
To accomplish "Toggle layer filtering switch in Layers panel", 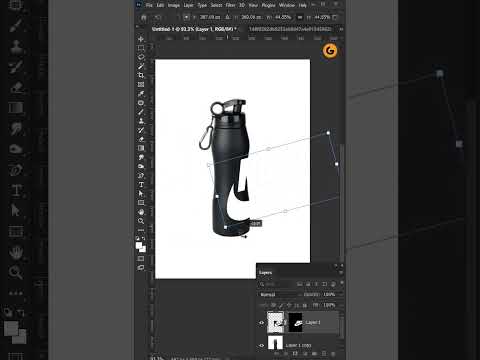I will click(x=341, y=284).
